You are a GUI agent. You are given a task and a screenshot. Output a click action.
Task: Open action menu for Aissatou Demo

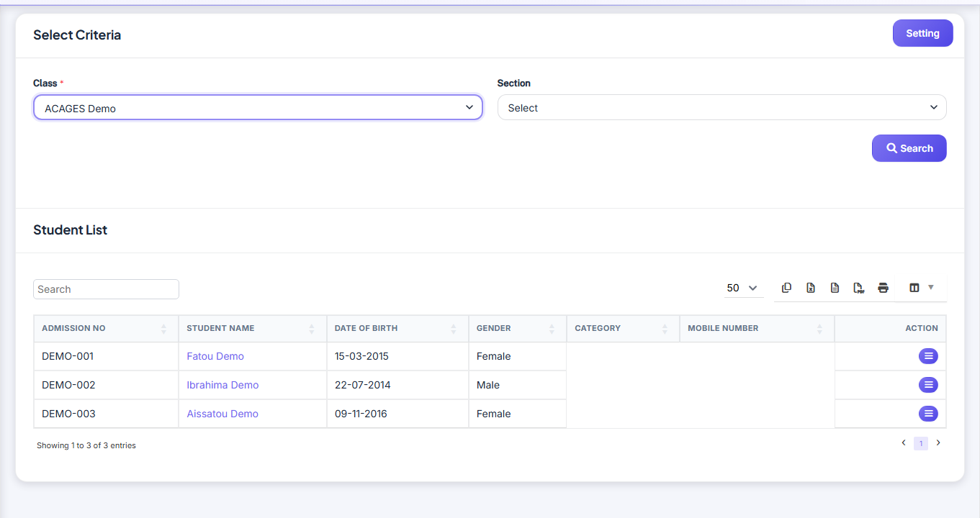(x=928, y=414)
